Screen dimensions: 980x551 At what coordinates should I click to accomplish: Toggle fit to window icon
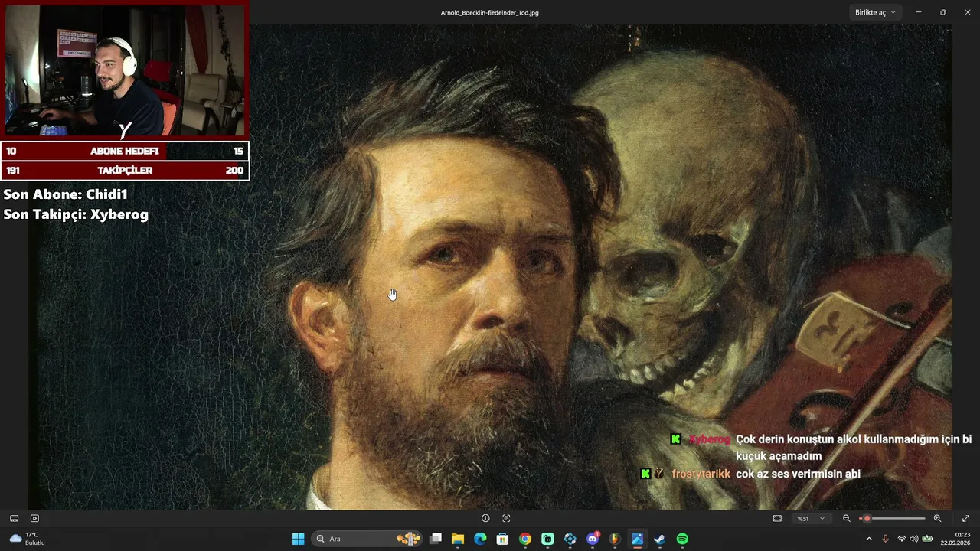(x=777, y=518)
